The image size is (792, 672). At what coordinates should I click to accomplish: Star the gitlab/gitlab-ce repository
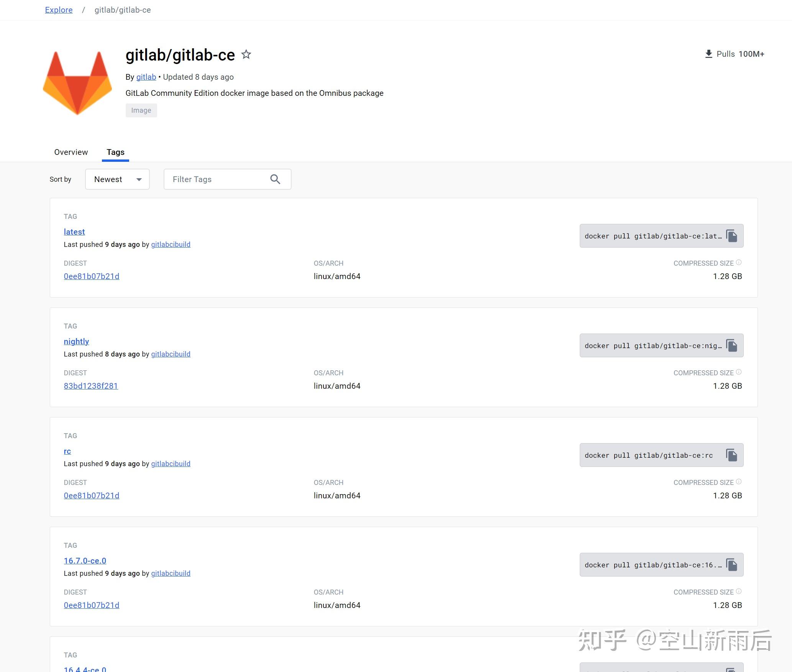pos(246,54)
